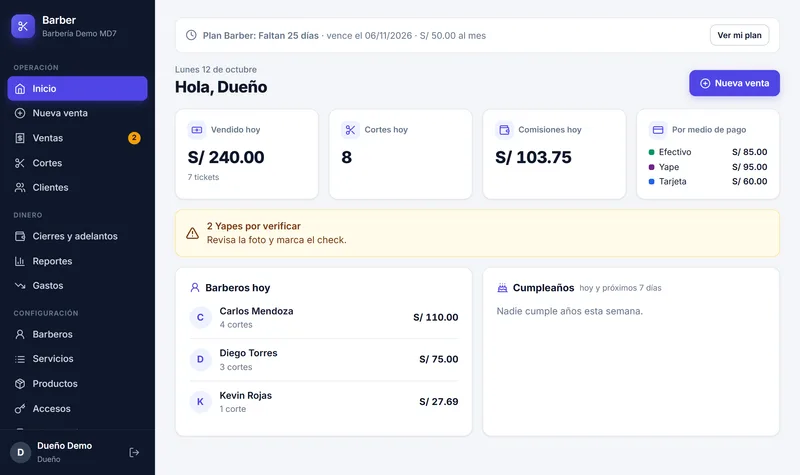800x475 pixels.
Task: Go to the Cortes section
Action: (x=78, y=163)
